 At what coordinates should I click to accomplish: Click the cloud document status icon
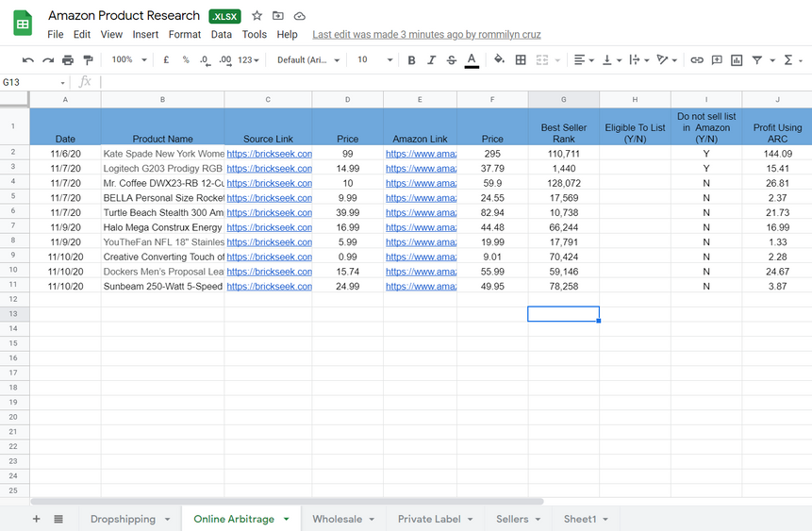pyautogui.click(x=299, y=16)
